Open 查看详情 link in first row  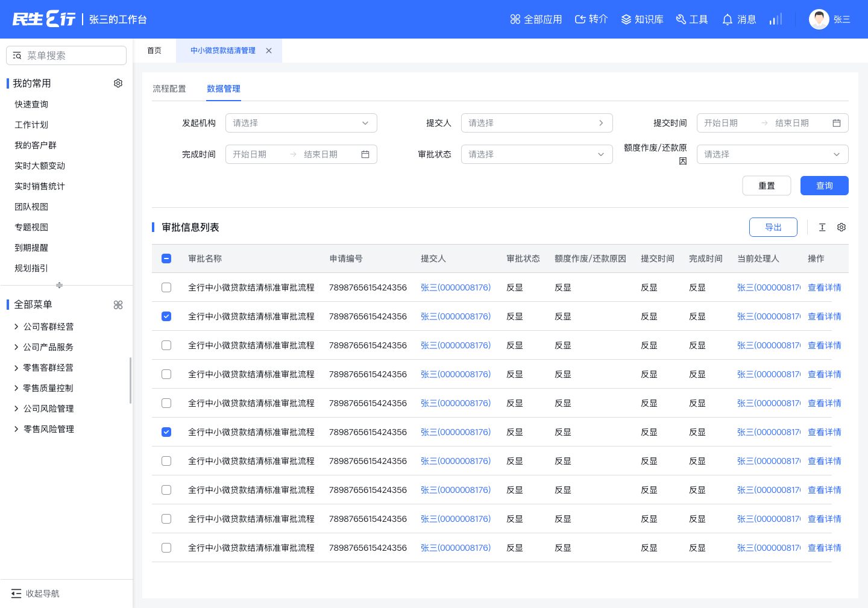[825, 287]
